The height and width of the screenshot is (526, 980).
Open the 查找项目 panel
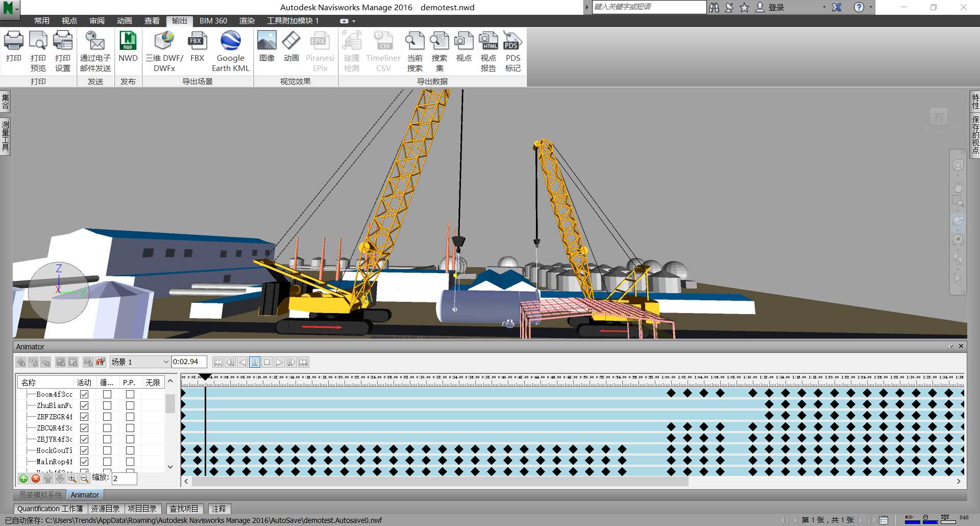(x=184, y=509)
